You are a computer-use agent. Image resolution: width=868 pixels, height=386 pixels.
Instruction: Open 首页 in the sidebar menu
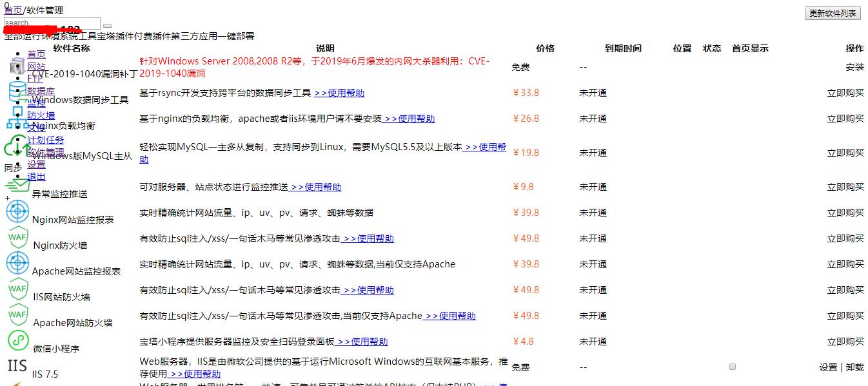[x=36, y=54]
